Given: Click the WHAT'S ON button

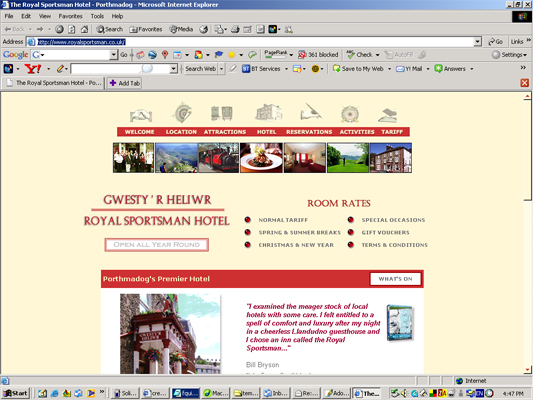Looking at the screenshot, I should (395, 279).
